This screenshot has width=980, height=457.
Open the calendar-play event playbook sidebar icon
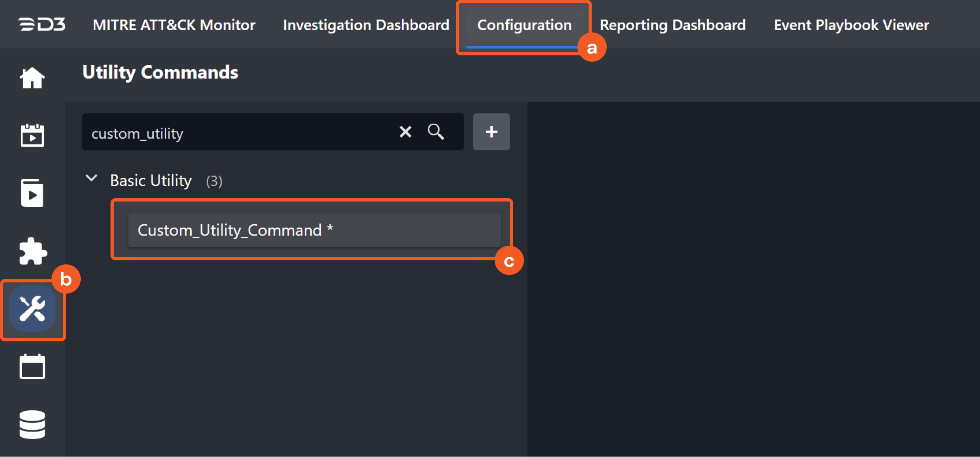32,135
